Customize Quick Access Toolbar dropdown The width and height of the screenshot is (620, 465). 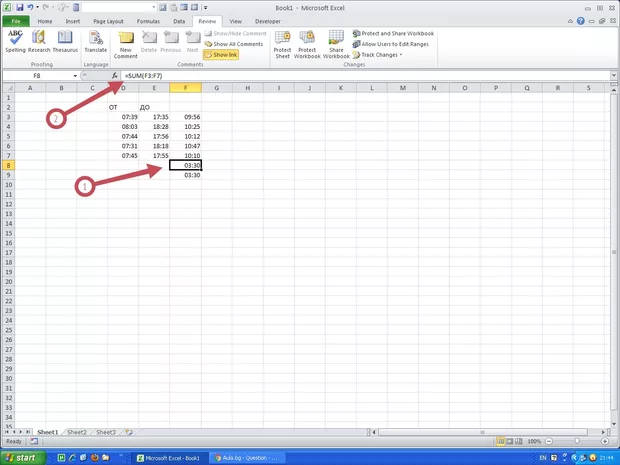click(x=206, y=8)
